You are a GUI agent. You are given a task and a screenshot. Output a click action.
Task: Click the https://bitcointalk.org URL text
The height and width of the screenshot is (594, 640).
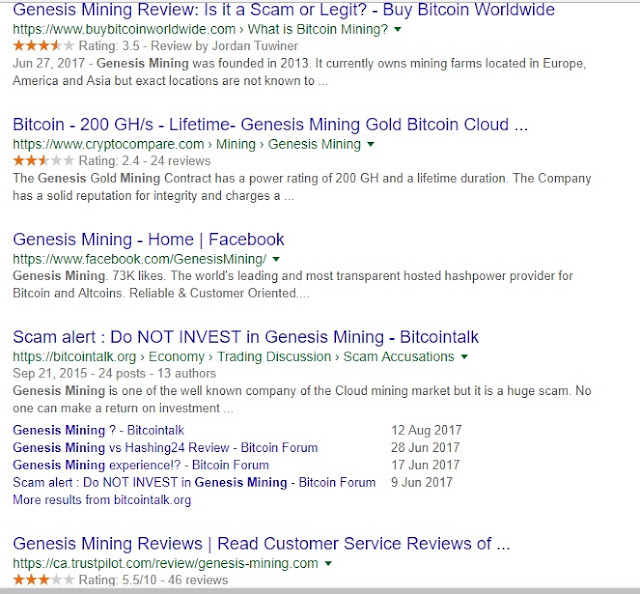(x=74, y=357)
